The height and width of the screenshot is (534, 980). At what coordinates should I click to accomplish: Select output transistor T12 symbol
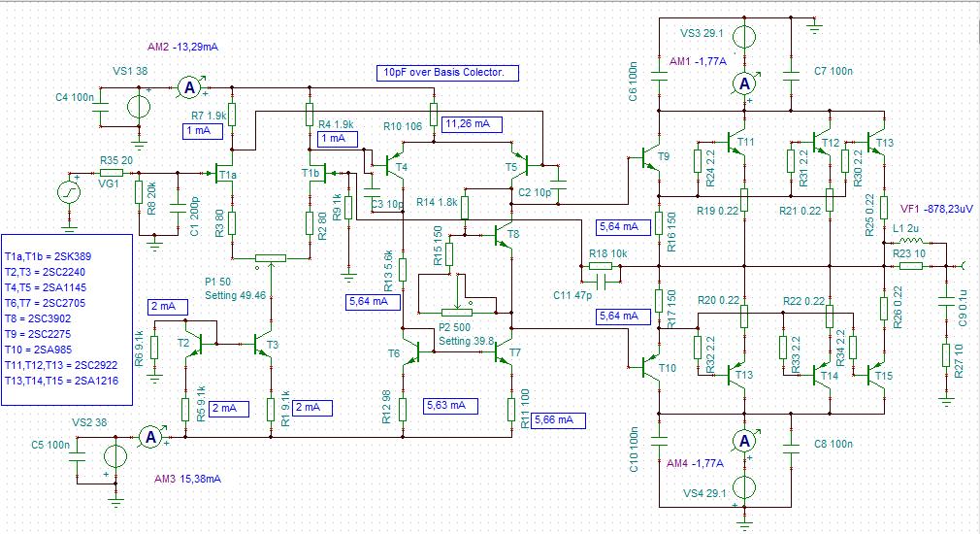tap(821, 143)
